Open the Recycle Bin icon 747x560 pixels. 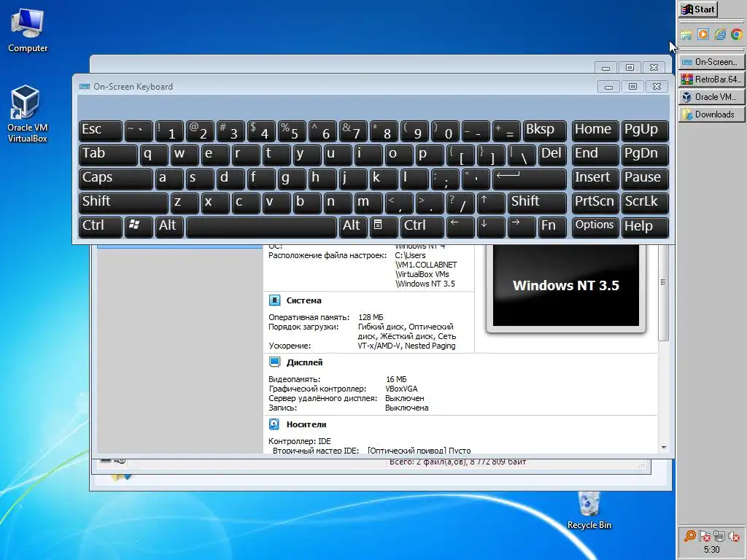click(589, 510)
